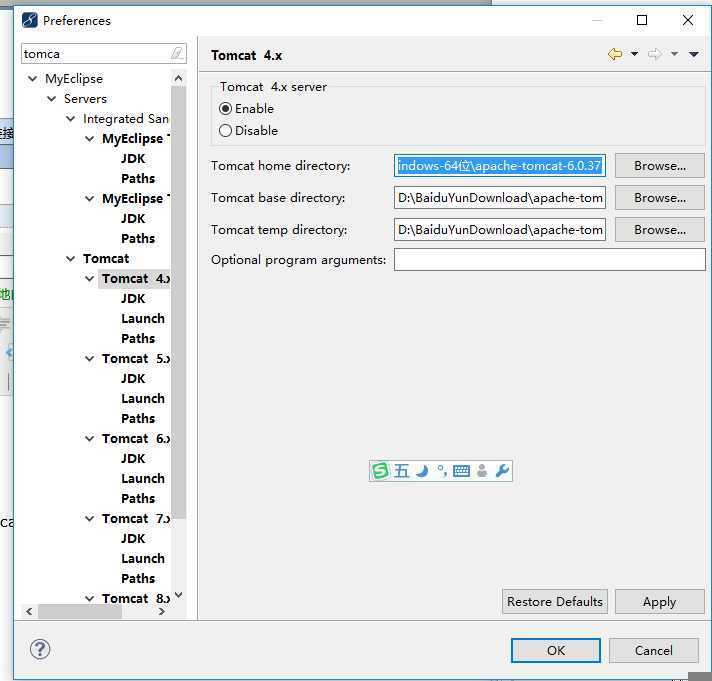This screenshot has height=681, width=712.
Task: Select the Enable radio button
Action: 225,109
